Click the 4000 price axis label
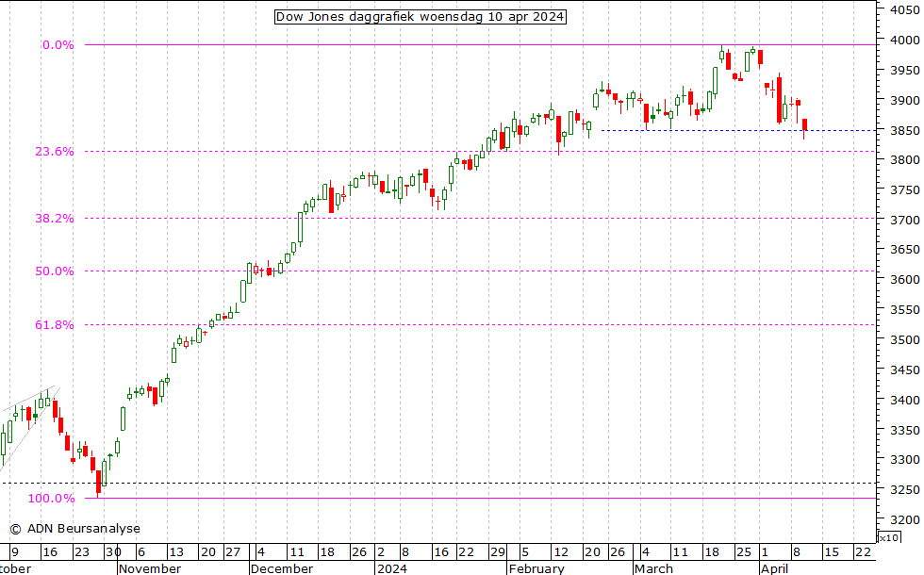This screenshot has height=575, width=924. pos(904,41)
